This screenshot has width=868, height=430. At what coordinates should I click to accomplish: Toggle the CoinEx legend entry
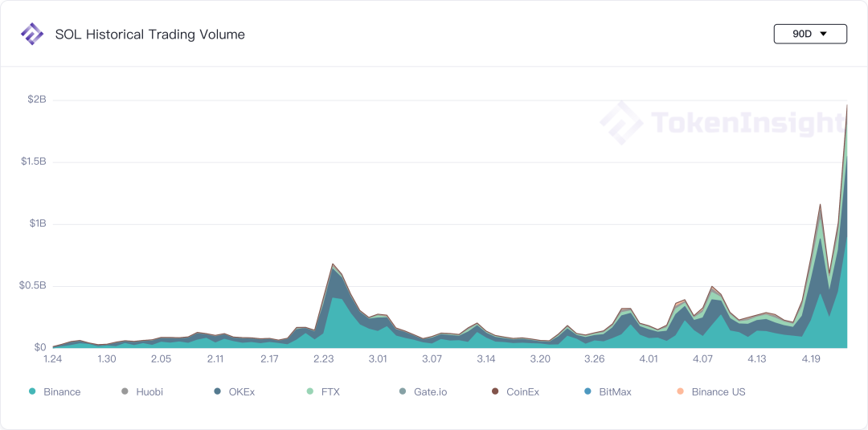(515, 391)
